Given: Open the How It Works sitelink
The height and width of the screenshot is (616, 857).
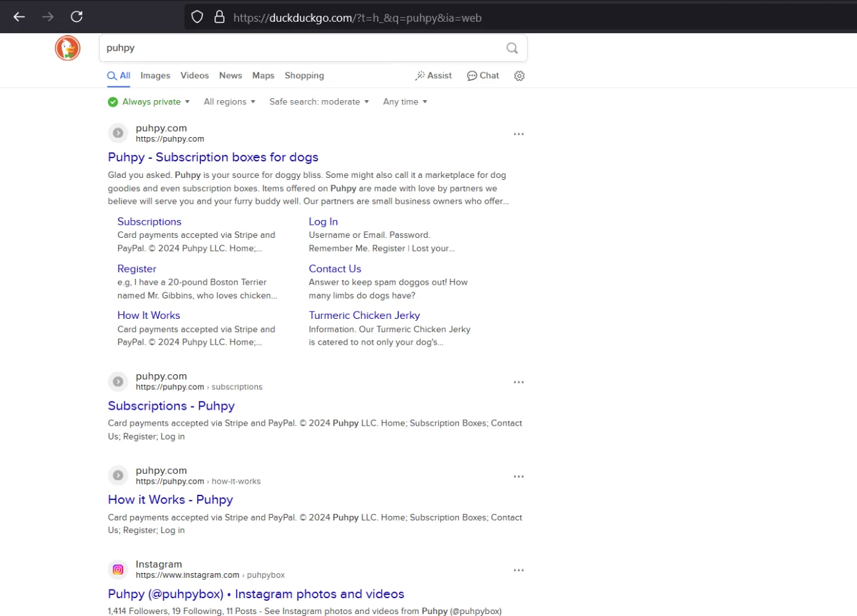Looking at the screenshot, I should pos(148,316).
